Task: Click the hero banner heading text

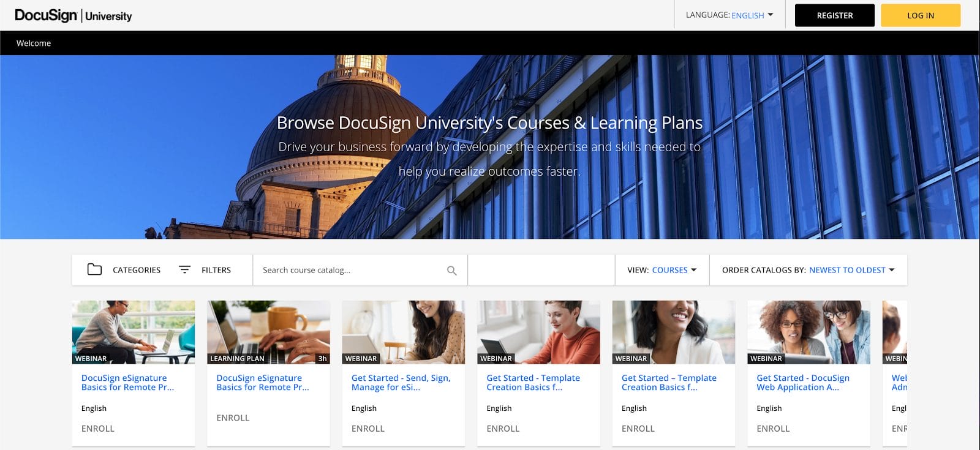Action: point(489,123)
